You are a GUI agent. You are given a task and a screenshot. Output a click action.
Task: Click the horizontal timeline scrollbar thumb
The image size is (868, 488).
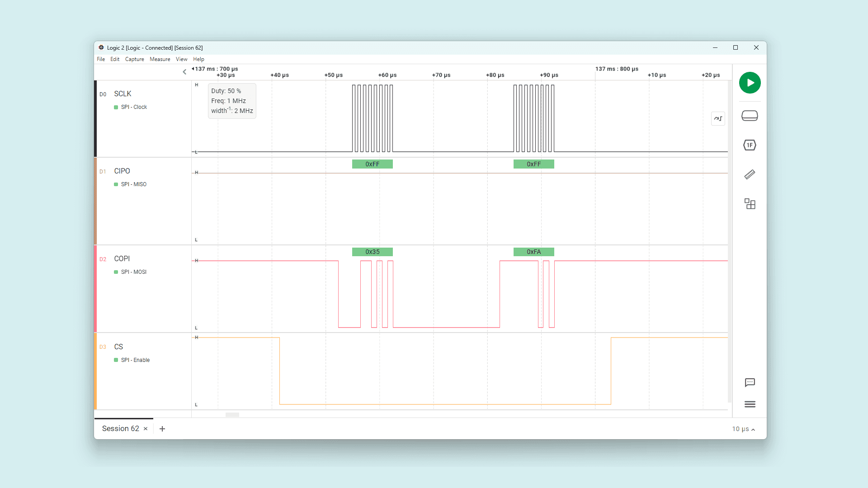point(232,415)
